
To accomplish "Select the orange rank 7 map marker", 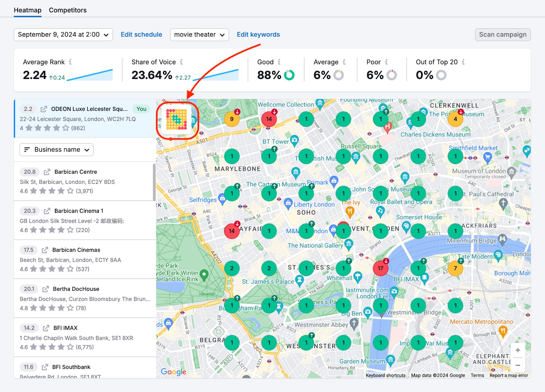I will click(x=455, y=268).
